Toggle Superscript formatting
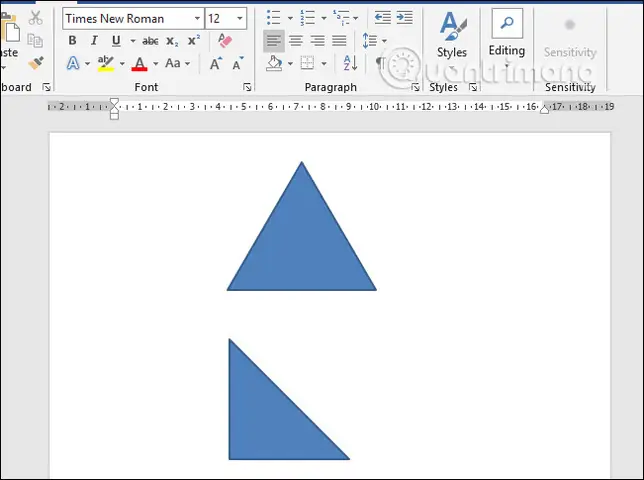Image resolution: width=644 pixels, height=480 pixels. point(193,40)
